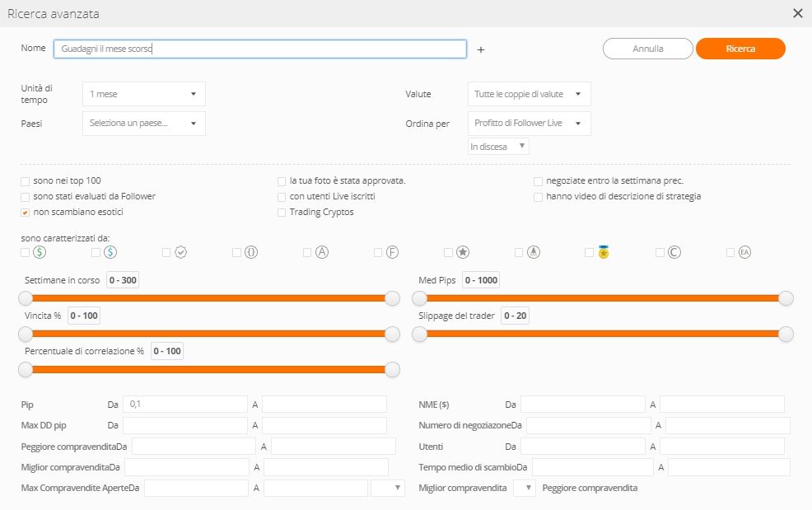Click the NME ($) 'Da' input field
Screen dimensions: 812x510
pos(583,405)
